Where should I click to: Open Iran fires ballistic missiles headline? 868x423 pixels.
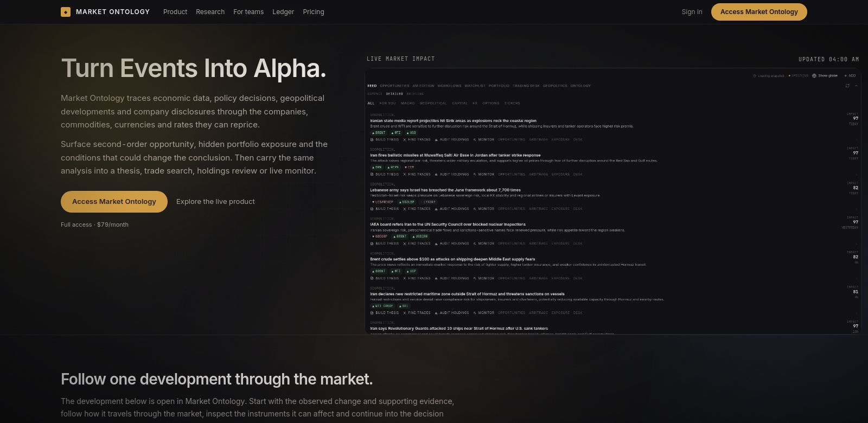[x=455, y=155]
